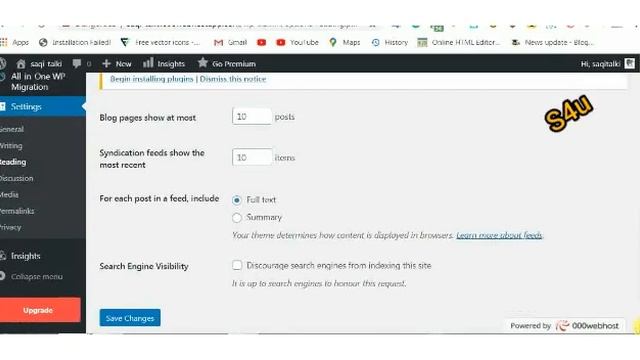Image resolution: width=640 pixels, height=360 pixels.
Task: Click the user avatar in admin bar
Action: (630, 63)
